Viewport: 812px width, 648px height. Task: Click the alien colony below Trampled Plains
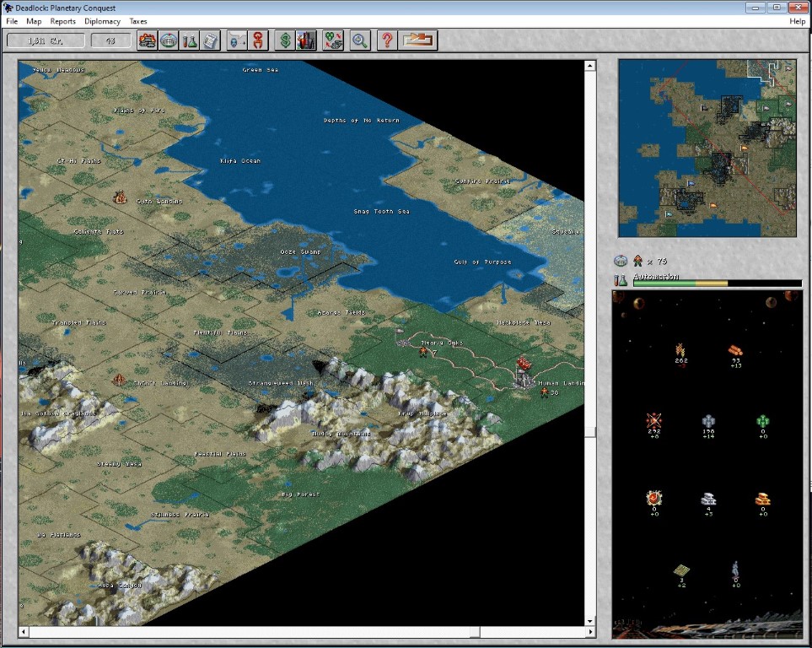[x=119, y=380]
